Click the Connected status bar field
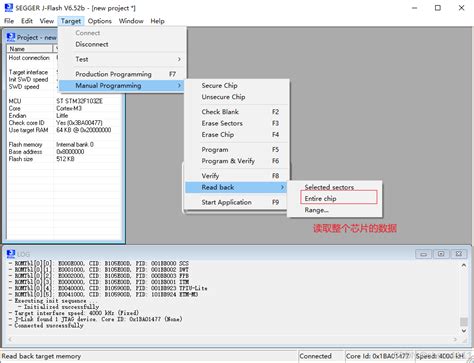 (320, 356)
